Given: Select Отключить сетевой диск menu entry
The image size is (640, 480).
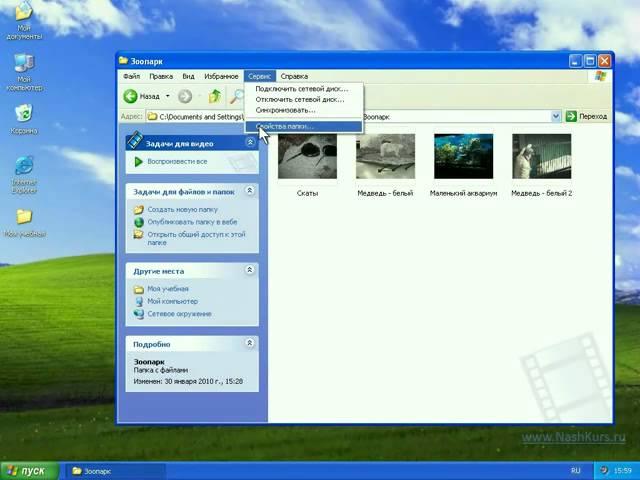Looking at the screenshot, I should [x=303, y=100].
